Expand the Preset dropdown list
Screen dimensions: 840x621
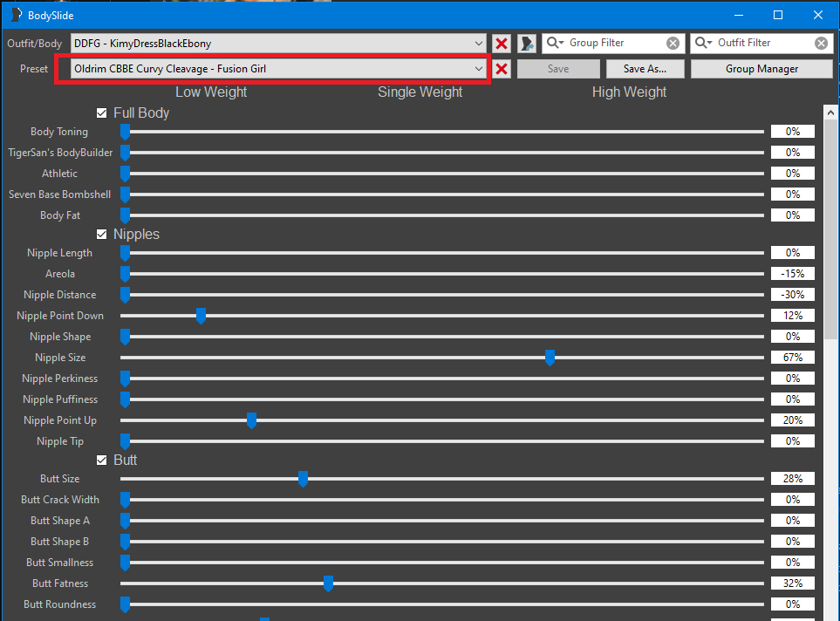point(479,69)
